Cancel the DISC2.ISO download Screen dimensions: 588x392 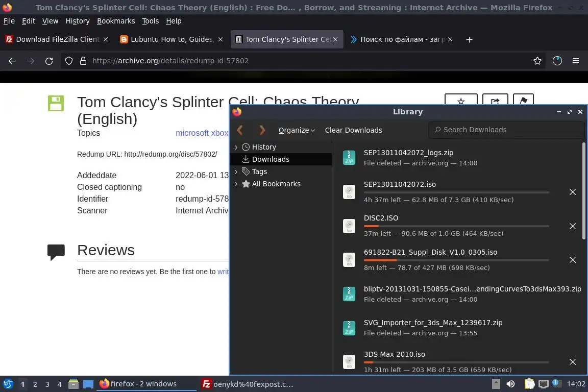click(x=572, y=226)
